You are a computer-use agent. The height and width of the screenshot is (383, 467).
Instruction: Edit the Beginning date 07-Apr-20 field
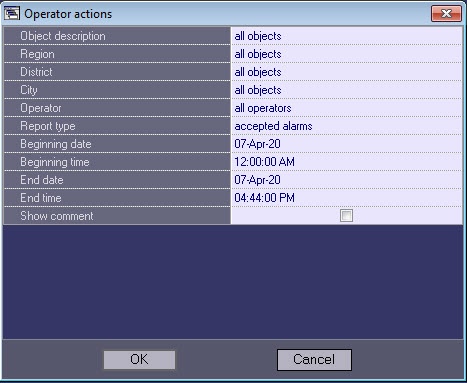pyautogui.click(x=346, y=144)
